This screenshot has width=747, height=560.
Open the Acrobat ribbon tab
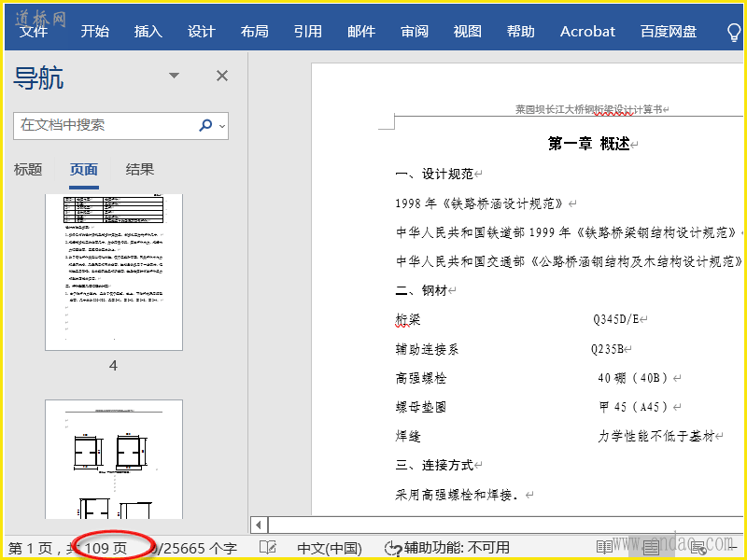coord(587,32)
